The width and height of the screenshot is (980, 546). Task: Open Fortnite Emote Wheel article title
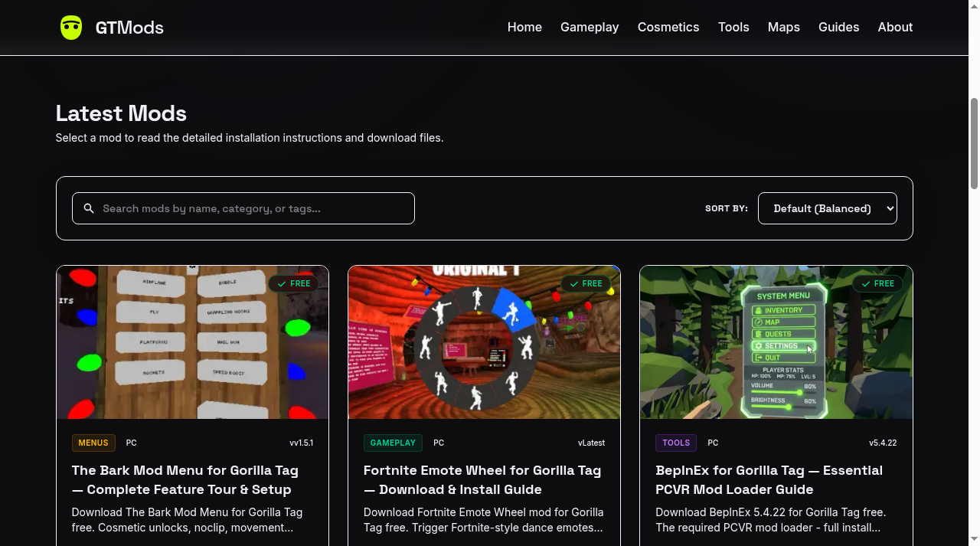[x=482, y=480]
